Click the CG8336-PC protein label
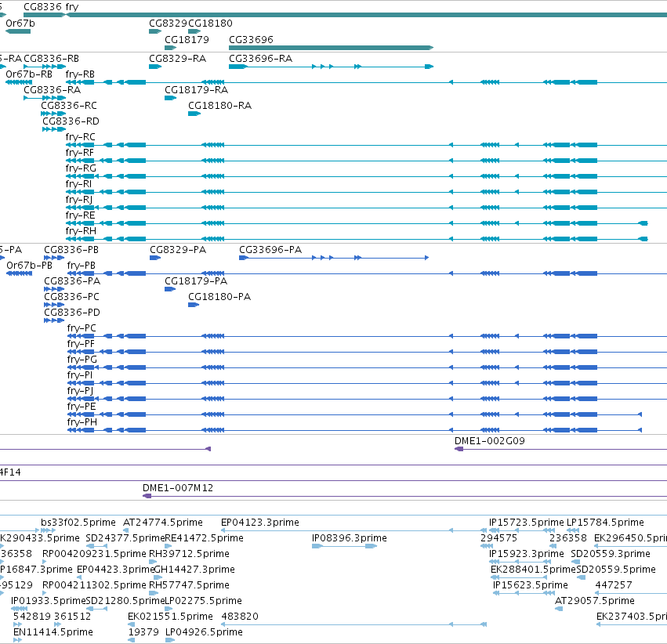This screenshot has width=667, height=644. pyautogui.click(x=71, y=297)
